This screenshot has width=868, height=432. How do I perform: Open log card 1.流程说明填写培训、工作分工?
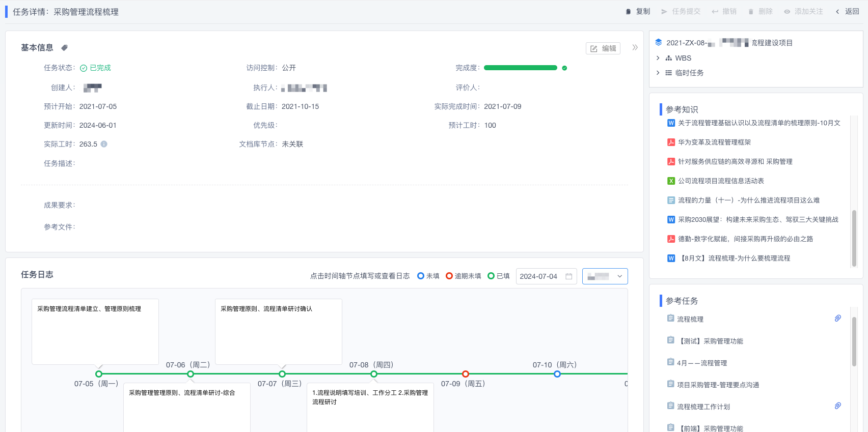pos(370,407)
